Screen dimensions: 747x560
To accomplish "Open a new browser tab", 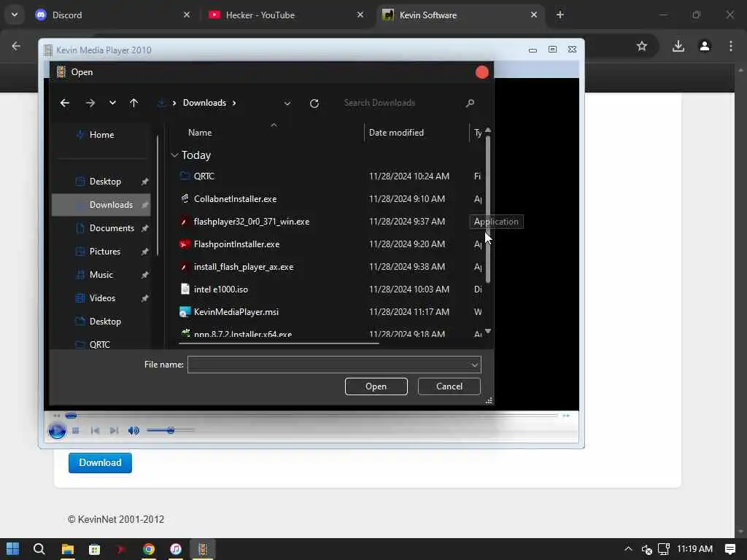I will click(560, 15).
